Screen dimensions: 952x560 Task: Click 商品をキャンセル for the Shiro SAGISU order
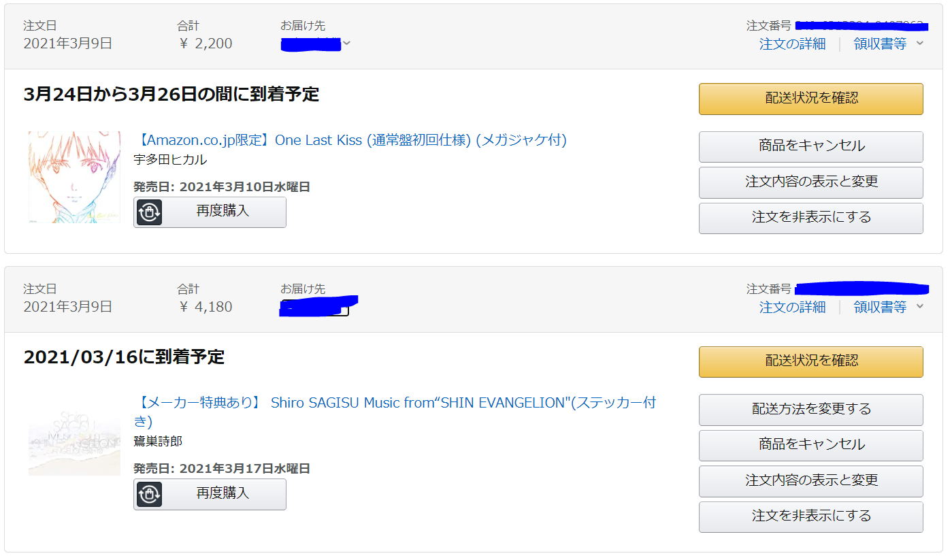coord(810,445)
